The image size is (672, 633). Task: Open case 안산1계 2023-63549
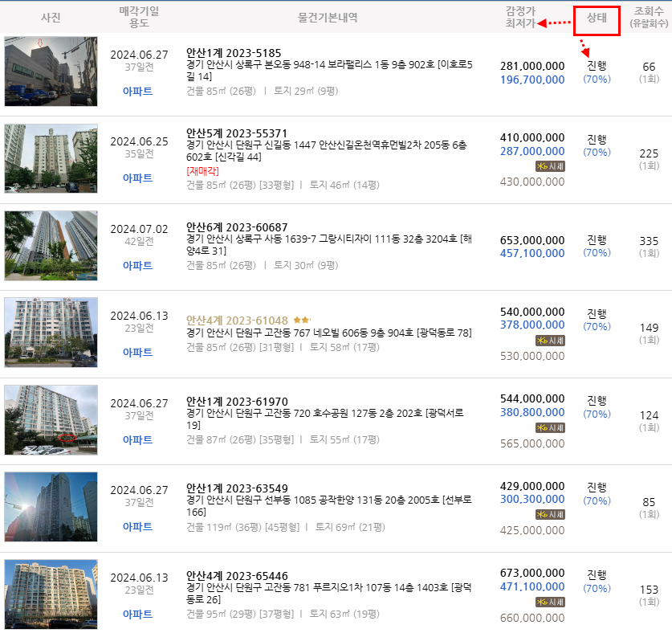pos(237,488)
